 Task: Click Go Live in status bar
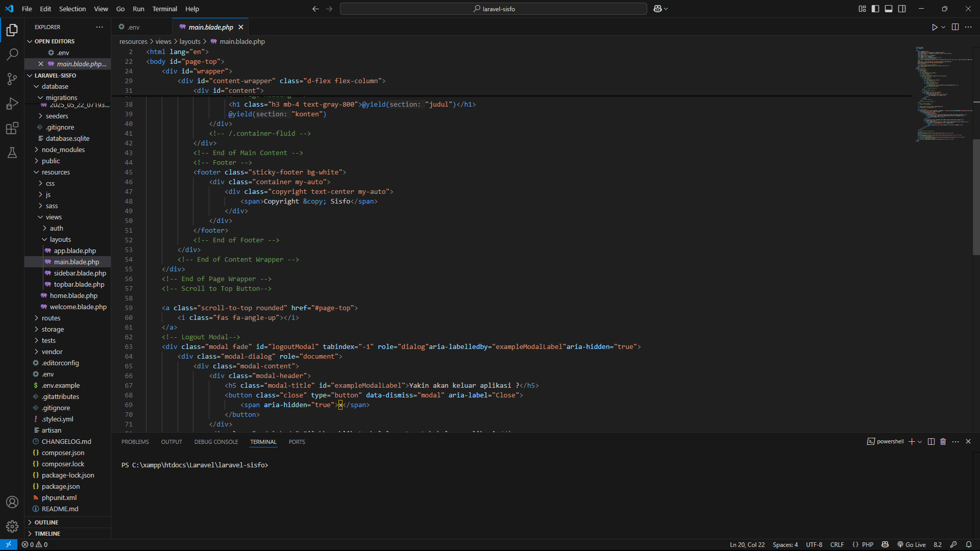912,544
